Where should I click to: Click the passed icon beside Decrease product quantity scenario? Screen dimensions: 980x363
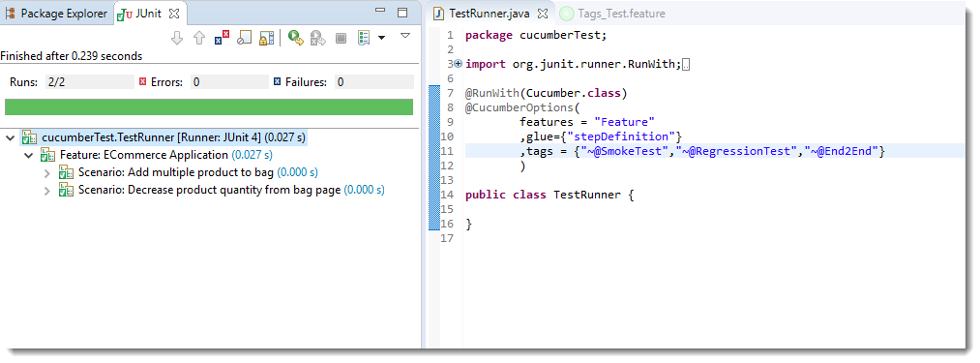(x=66, y=191)
